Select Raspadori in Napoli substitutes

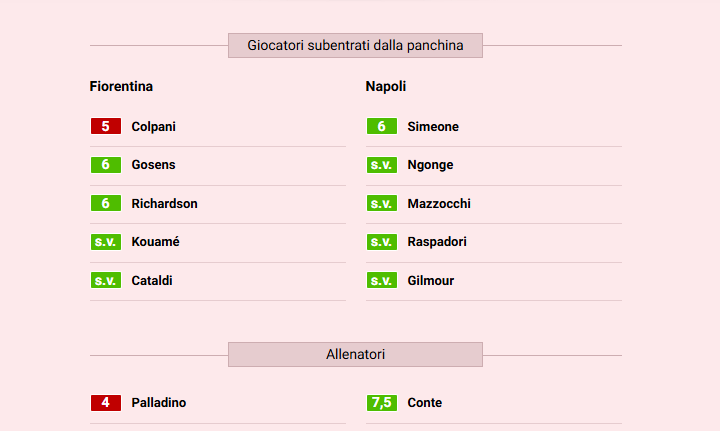(437, 242)
